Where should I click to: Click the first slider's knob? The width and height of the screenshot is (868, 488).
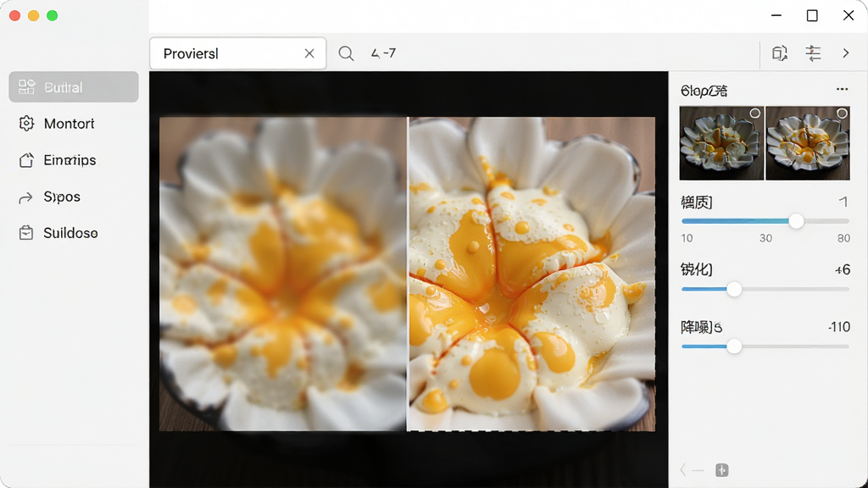(x=796, y=221)
